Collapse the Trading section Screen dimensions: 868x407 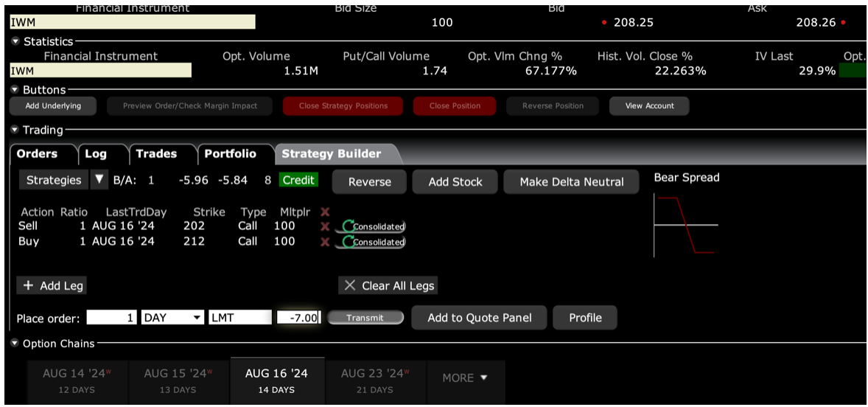click(x=15, y=130)
